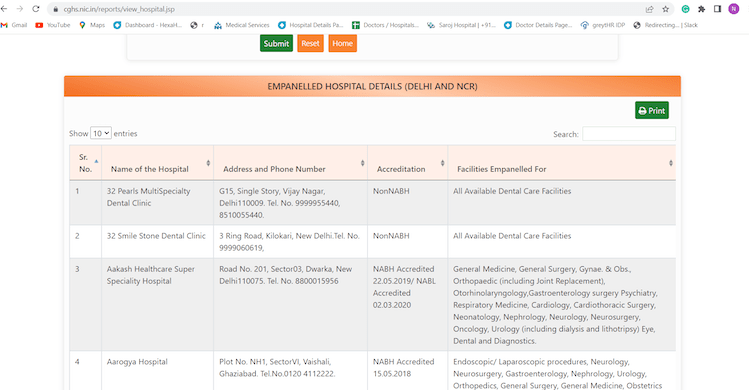Click NonNABH in 32 Pearls row

coord(391,191)
